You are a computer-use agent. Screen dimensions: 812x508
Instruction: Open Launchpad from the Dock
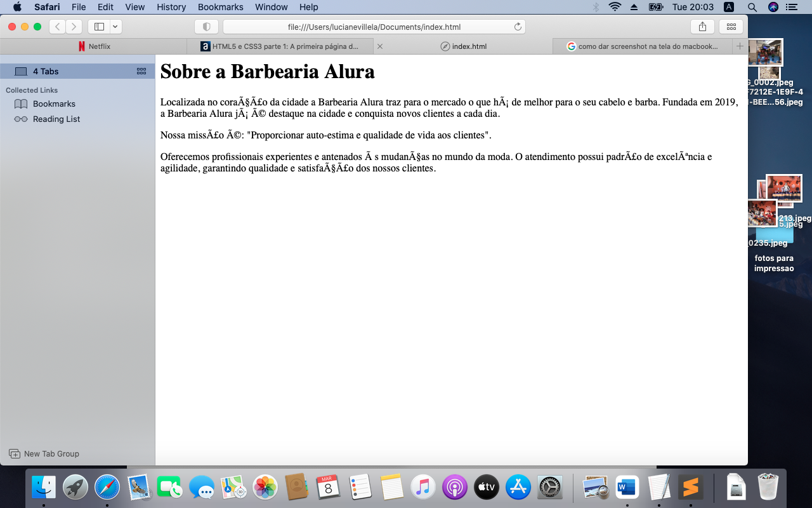coord(75,488)
